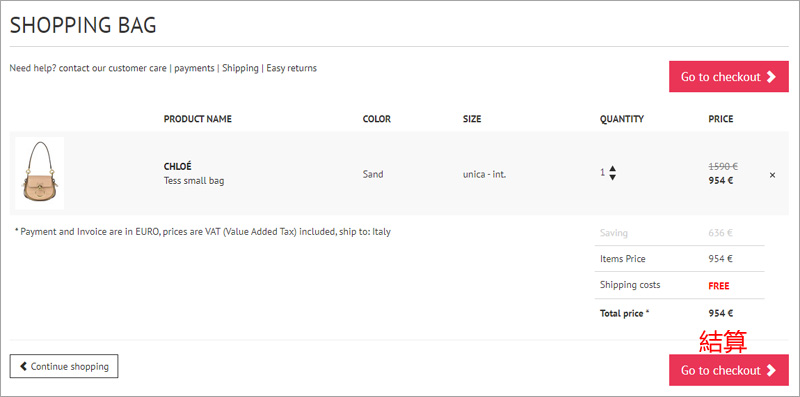Image resolution: width=800 pixels, height=397 pixels.
Task: Open the contact our customer care link
Action: [113, 68]
